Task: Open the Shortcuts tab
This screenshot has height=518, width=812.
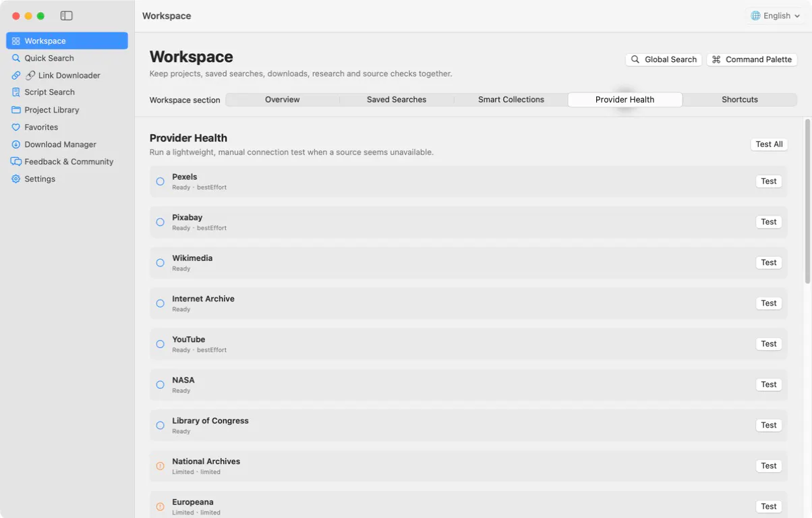Action: (x=740, y=100)
